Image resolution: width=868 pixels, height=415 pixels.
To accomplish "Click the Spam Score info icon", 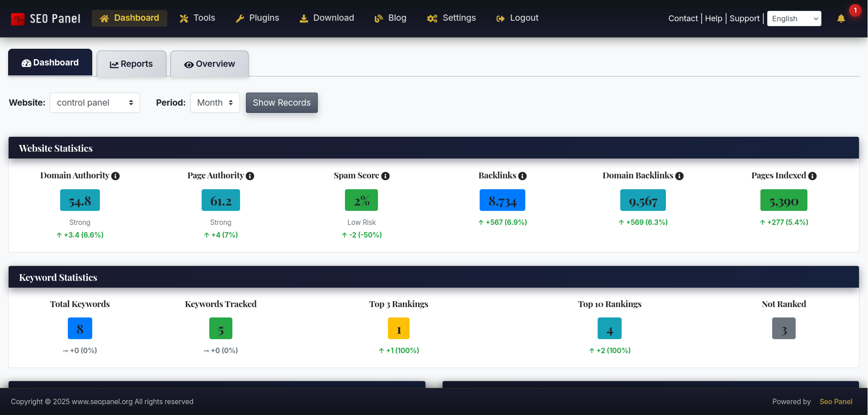I will coord(386,176).
